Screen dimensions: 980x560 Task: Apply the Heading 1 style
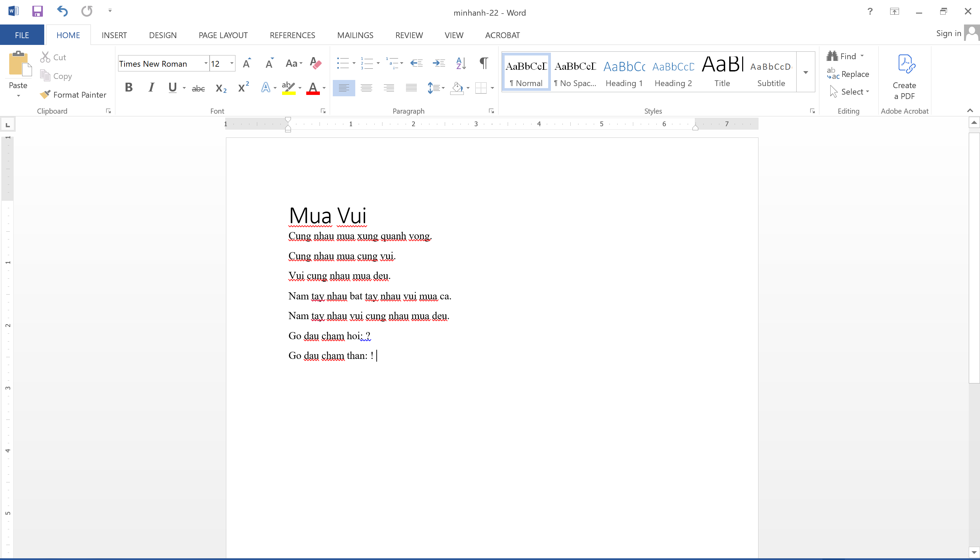coord(624,71)
